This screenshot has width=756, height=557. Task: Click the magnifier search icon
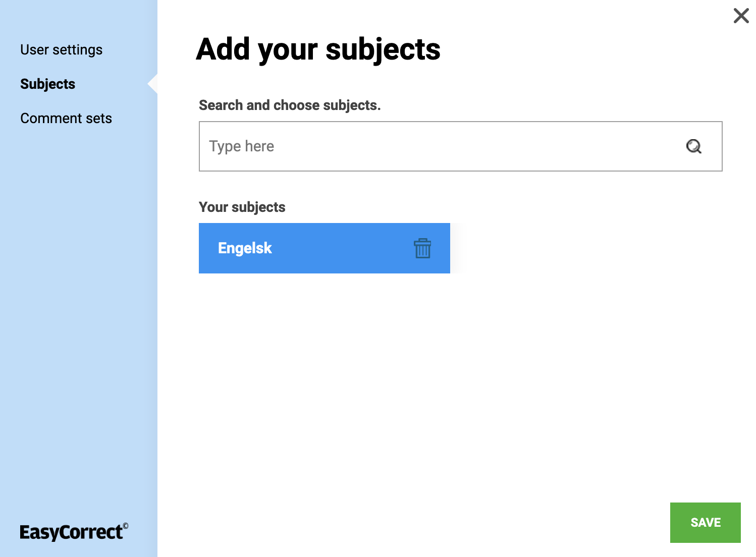click(x=694, y=146)
